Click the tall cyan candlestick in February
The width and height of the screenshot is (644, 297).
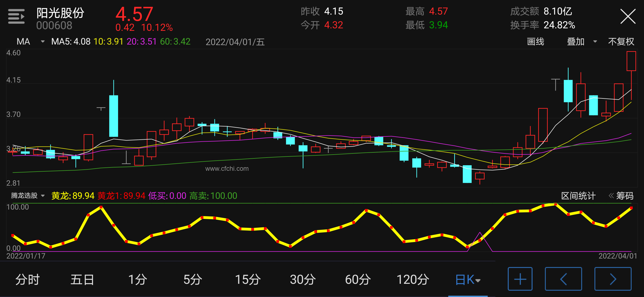[x=114, y=116]
